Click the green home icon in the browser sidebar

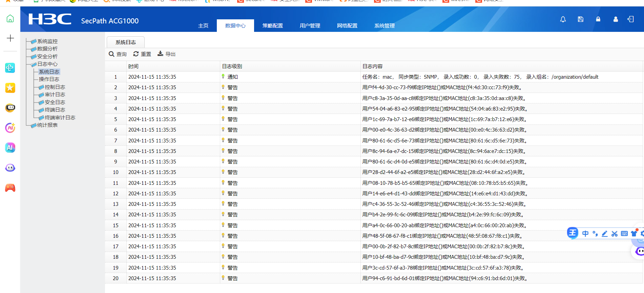(x=10, y=18)
